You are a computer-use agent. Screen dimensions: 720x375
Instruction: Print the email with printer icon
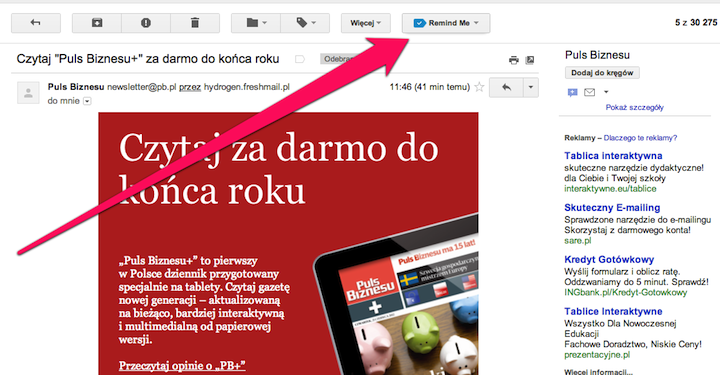click(514, 60)
